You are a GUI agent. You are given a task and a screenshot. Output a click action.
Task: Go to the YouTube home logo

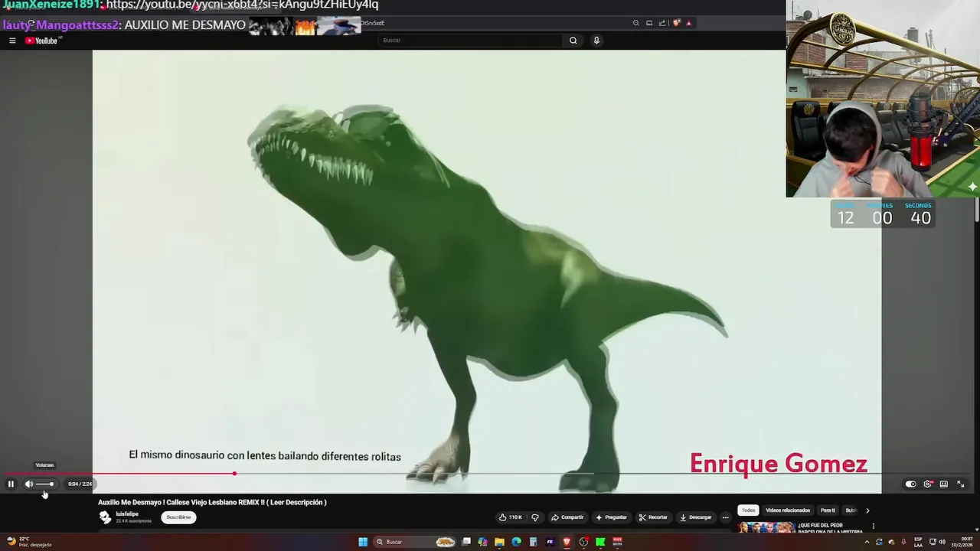(x=43, y=41)
